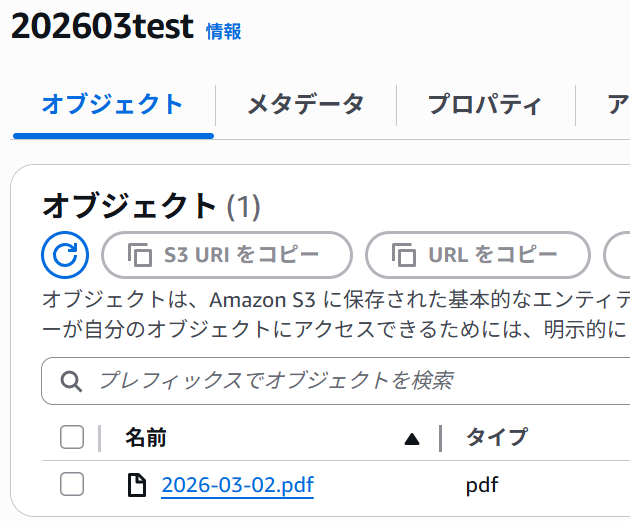Check the box for 2026-03-02.pdf
Image resolution: width=630 pixels, height=521 pixels.
(x=72, y=485)
